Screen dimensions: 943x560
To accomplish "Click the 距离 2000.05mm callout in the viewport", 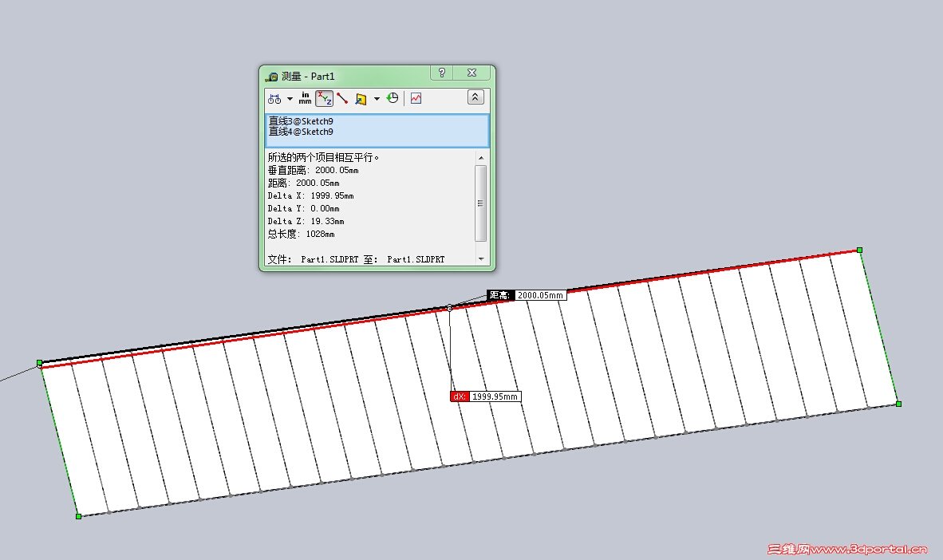I will [527, 295].
